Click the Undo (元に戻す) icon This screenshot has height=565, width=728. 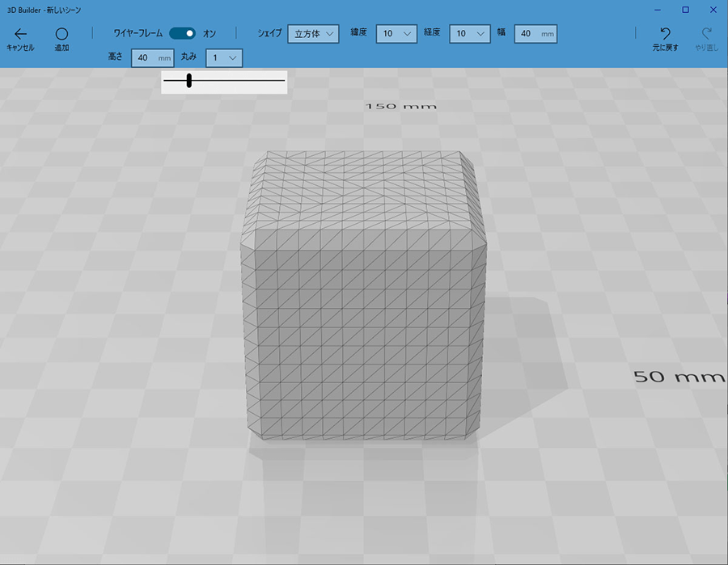tap(665, 33)
